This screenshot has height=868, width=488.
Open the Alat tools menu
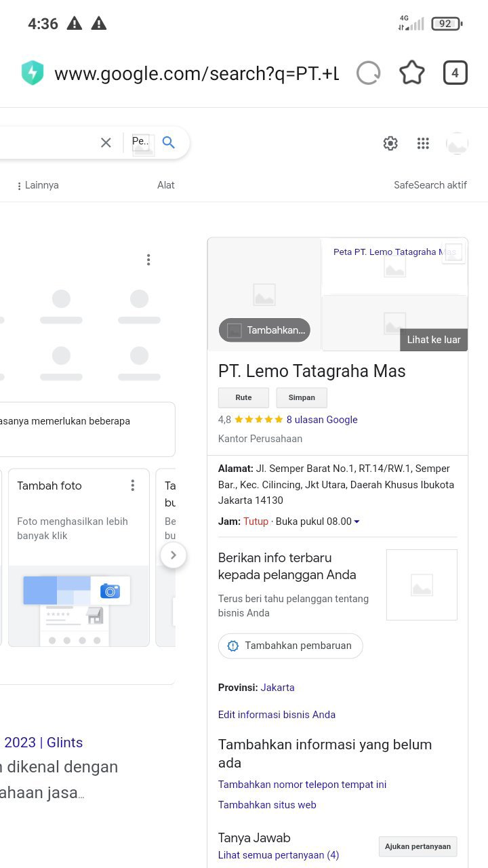166,185
